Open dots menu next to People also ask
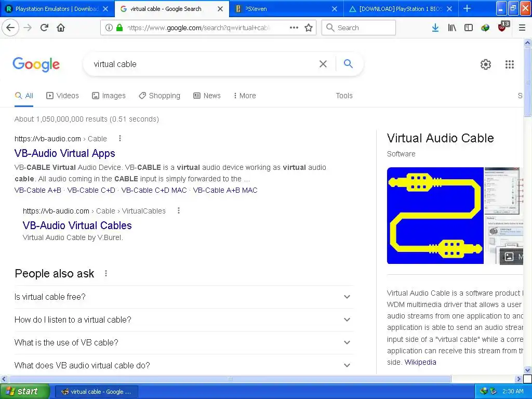 click(106, 273)
